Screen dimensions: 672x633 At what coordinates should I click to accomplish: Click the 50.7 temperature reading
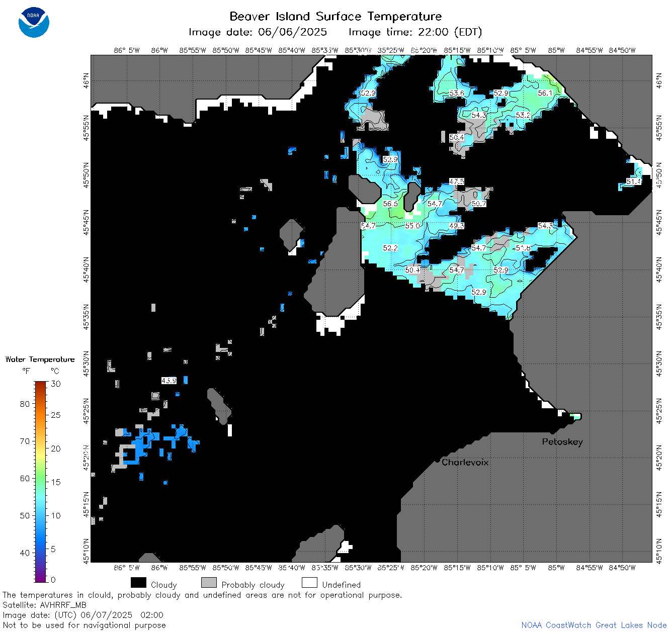click(x=479, y=204)
